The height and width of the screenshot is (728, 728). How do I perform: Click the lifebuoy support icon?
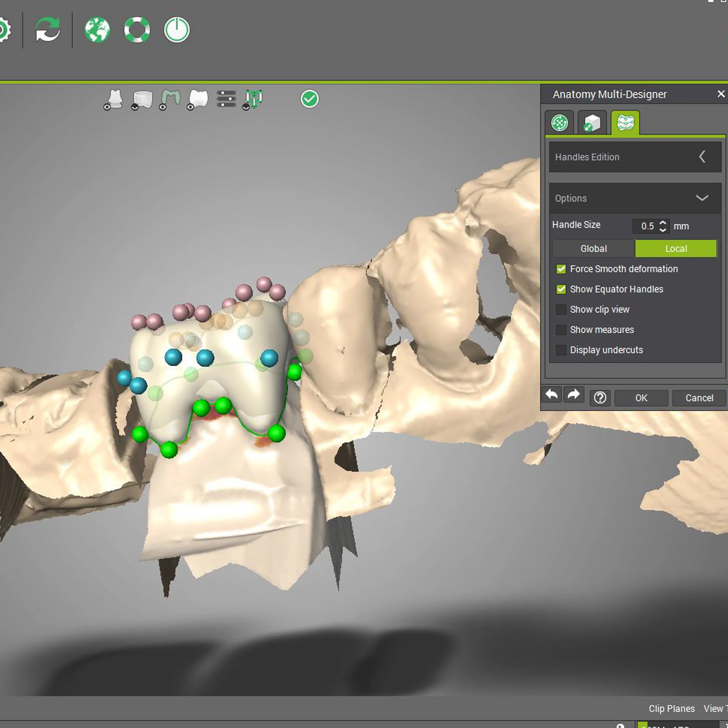(x=137, y=29)
